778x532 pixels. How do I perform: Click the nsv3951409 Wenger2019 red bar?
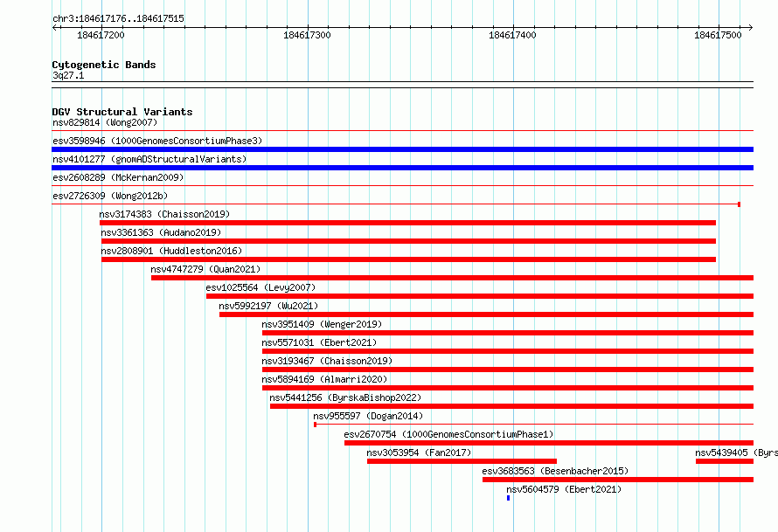pyautogui.click(x=508, y=333)
